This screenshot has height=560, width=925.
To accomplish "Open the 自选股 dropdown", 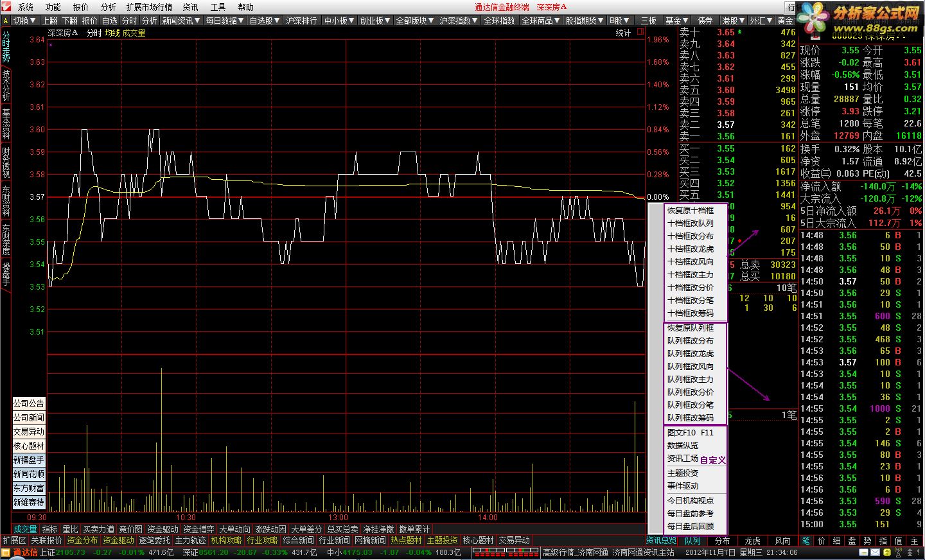I will [x=265, y=21].
